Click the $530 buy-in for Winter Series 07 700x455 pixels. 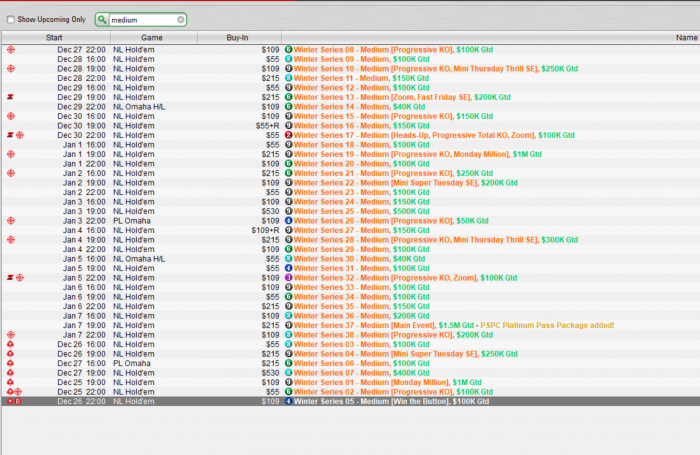[x=271, y=373]
